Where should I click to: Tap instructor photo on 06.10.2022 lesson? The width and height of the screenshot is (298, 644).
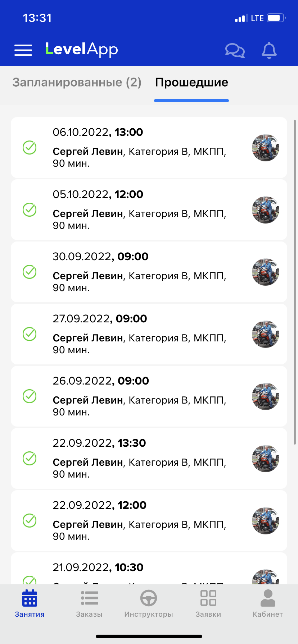tap(266, 148)
